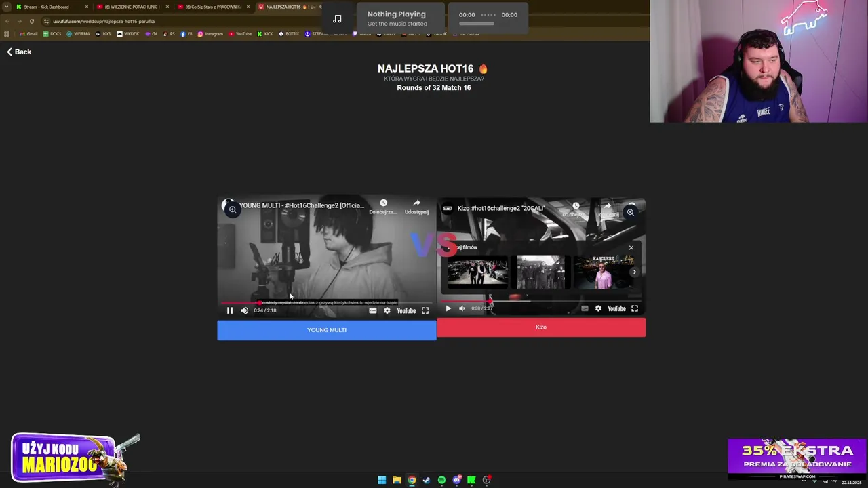Mute the Kizo video
This screenshot has height=488, width=868.
point(462,308)
